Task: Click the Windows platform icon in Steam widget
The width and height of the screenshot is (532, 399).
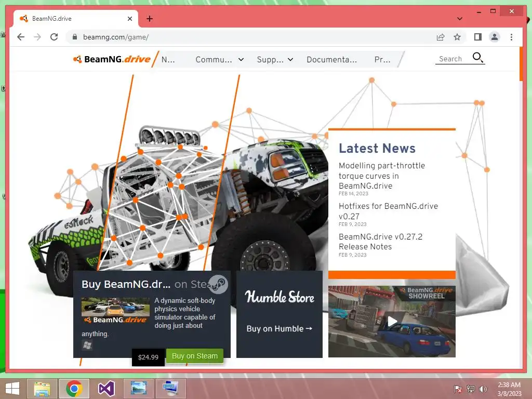Action: [87, 345]
